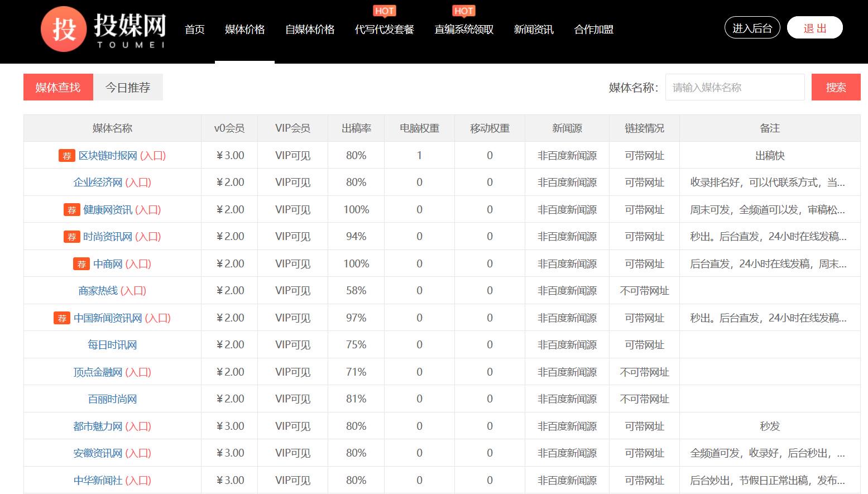
Task: Open the 媒体价格 navigation item
Action: tap(244, 30)
